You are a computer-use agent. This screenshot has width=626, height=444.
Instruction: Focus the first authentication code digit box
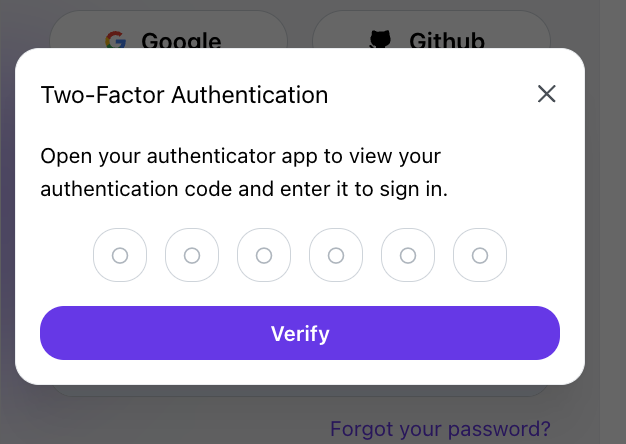(x=120, y=255)
